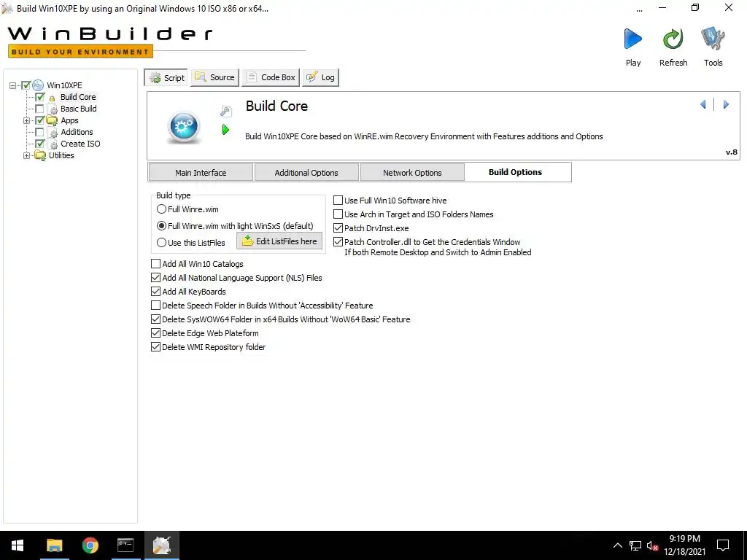Go to next script with right arrow
The image size is (747, 560).
tap(726, 104)
